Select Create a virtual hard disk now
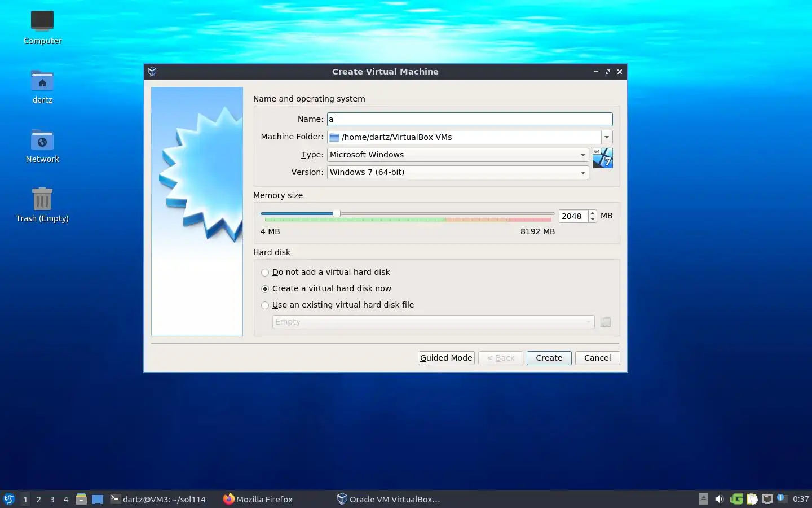 click(326, 288)
